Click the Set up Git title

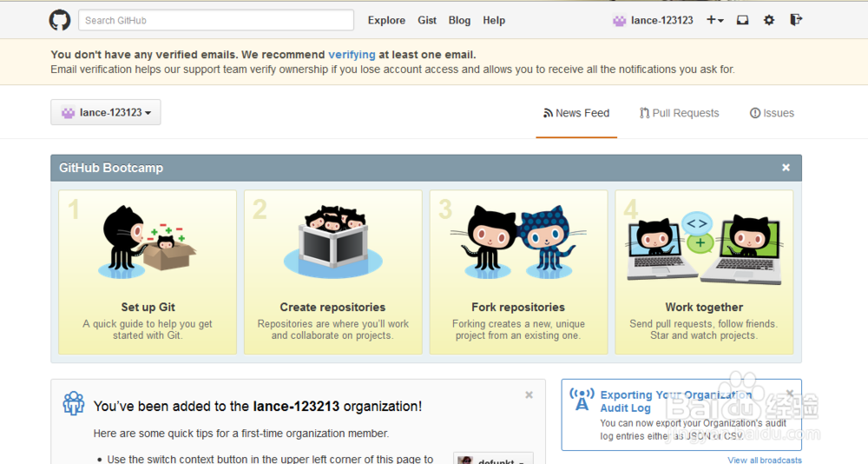(148, 307)
